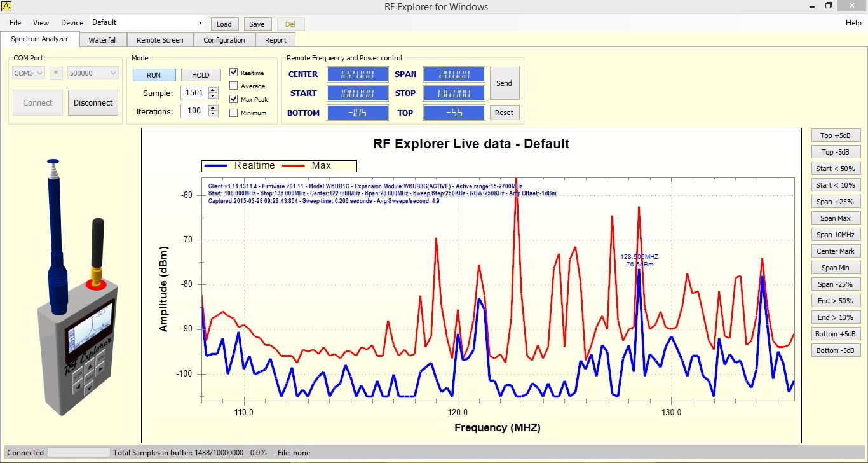Viewport: 868px width, 463px height.
Task: Click the Connected status text
Action: point(25,453)
